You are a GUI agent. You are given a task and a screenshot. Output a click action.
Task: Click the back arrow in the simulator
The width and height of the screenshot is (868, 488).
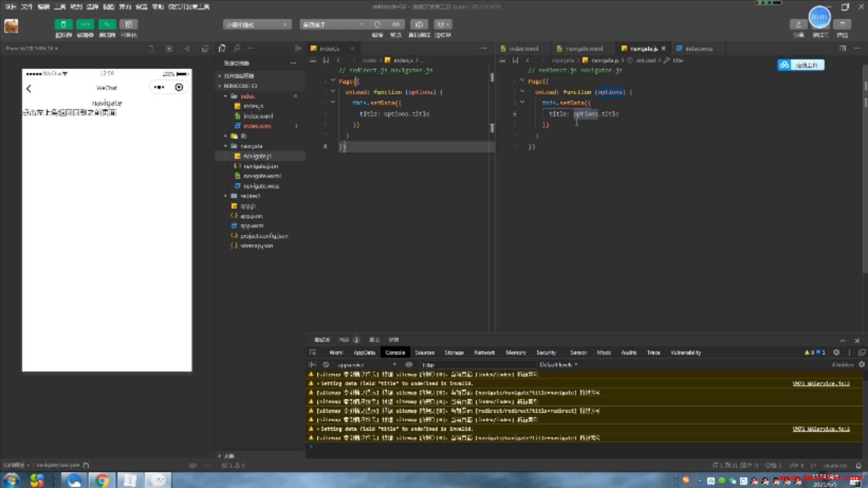(x=29, y=88)
